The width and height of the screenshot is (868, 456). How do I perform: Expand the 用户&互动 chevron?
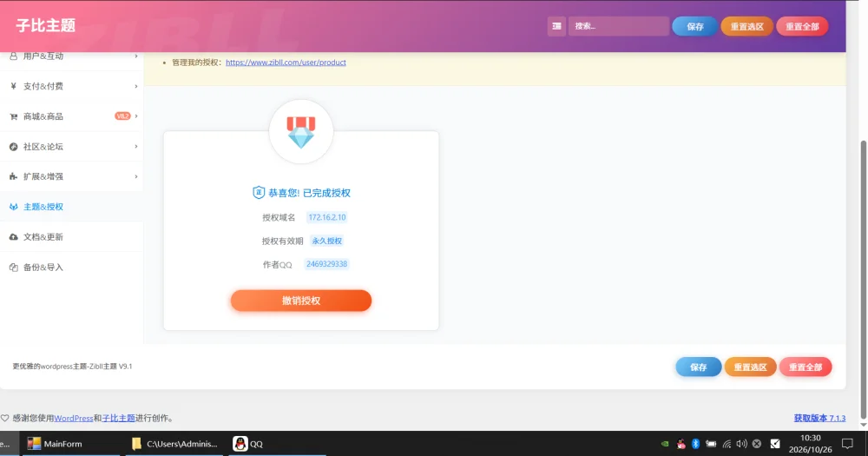pos(135,56)
